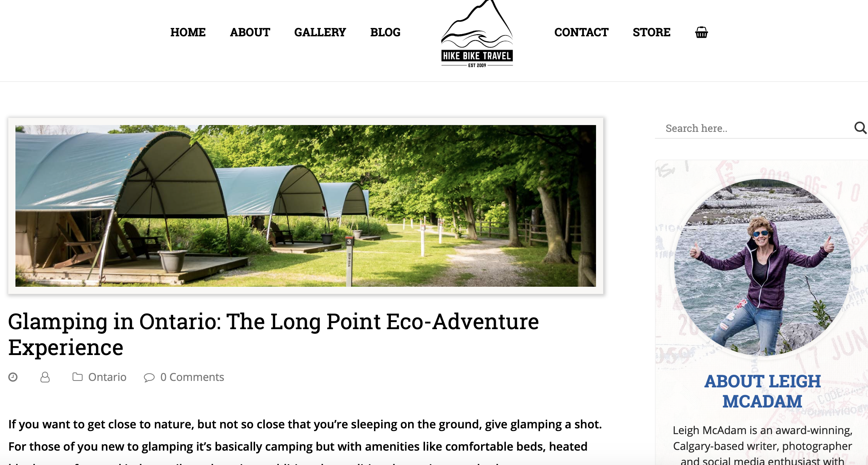The image size is (868, 465).
Task: Open the shopping basket cart icon
Action: click(x=701, y=32)
